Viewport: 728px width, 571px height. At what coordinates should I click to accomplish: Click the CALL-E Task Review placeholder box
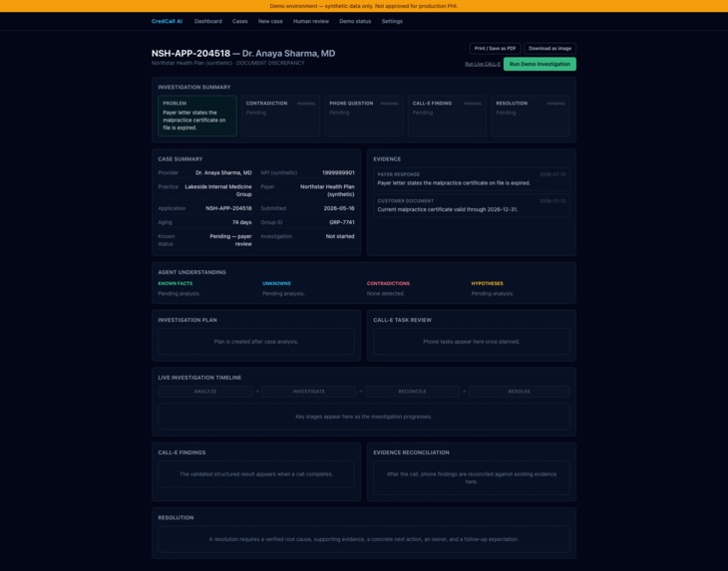pyautogui.click(x=472, y=342)
